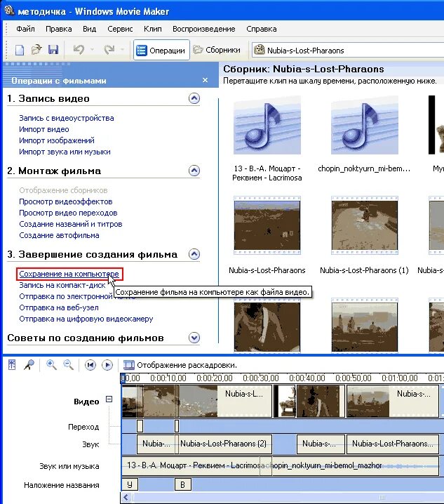Click Просмотр видеоэффектов link
The width and height of the screenshot is (444, 504).
click(x=65, y=201)
